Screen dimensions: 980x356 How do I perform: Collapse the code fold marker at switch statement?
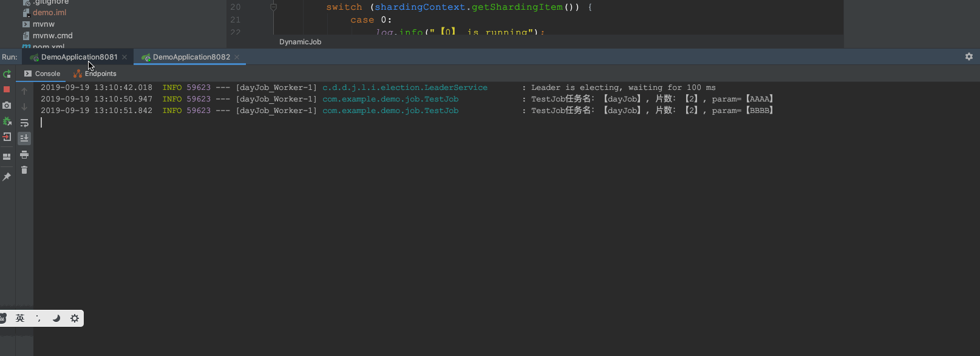[273, 7]
